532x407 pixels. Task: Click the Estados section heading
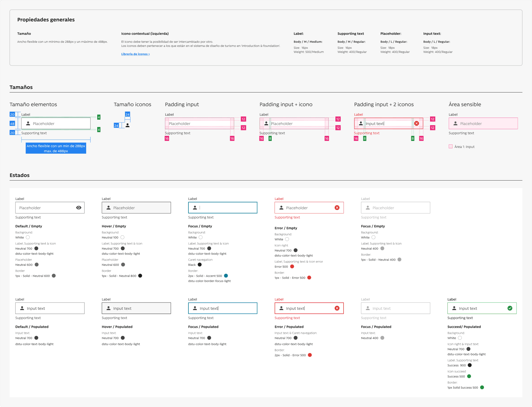pos(19,175)
